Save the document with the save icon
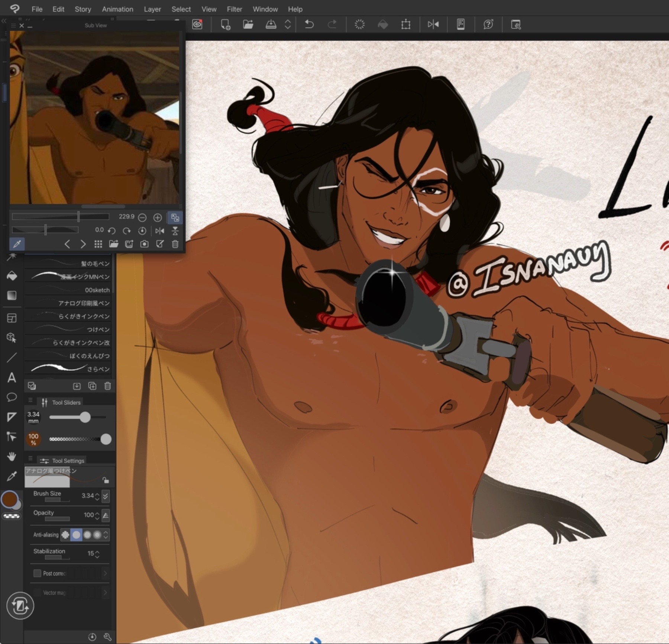Screen dimensions: 669x644 click(271, 25)
